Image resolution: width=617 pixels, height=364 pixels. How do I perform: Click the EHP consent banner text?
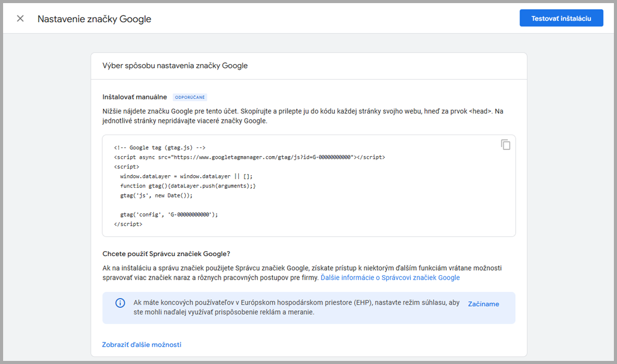pyautogui.click(x=288, y=307)
